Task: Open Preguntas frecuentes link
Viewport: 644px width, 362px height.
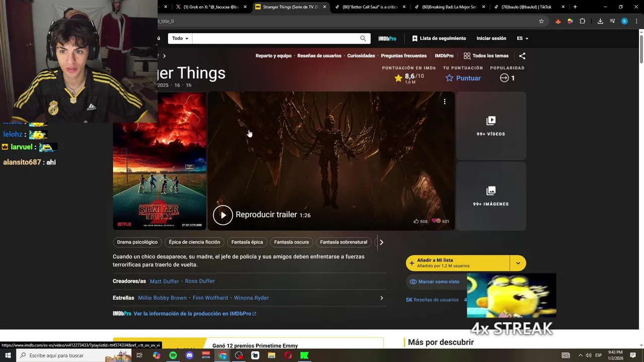Action: point(404,56)
